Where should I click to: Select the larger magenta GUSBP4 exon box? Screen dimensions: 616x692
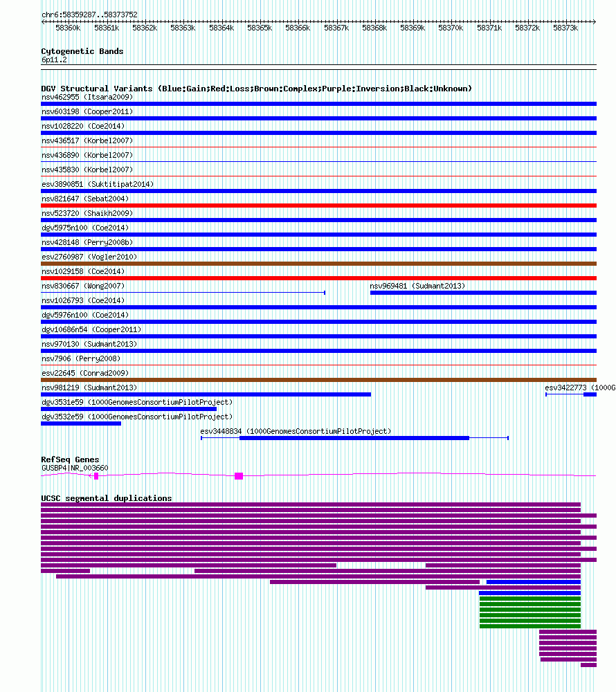(x=239, y=476)
